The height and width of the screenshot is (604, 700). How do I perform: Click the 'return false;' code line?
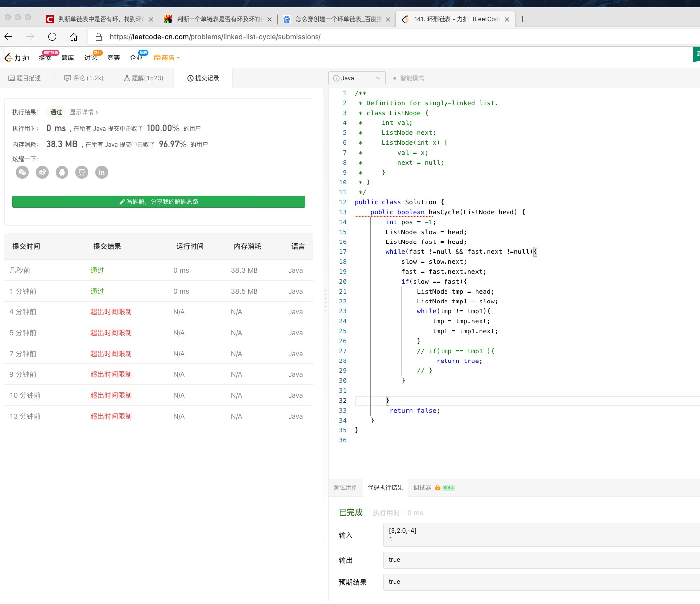415,411
